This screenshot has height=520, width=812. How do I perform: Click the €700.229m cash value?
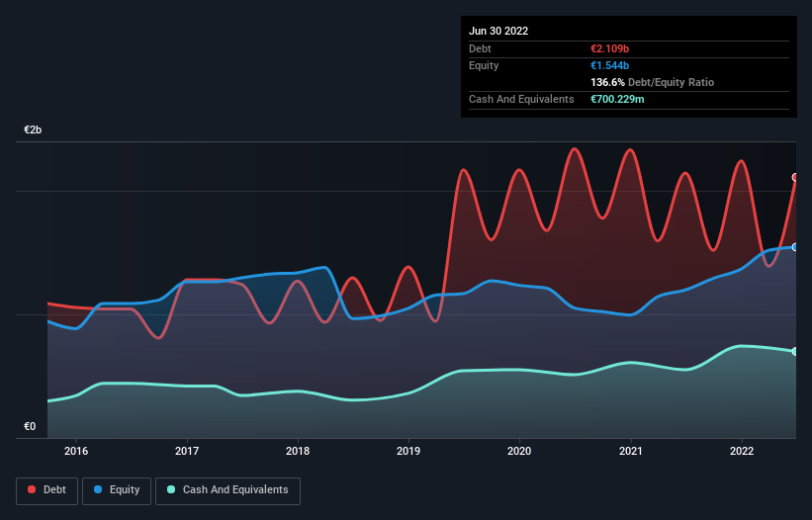[x=617, y=99]
